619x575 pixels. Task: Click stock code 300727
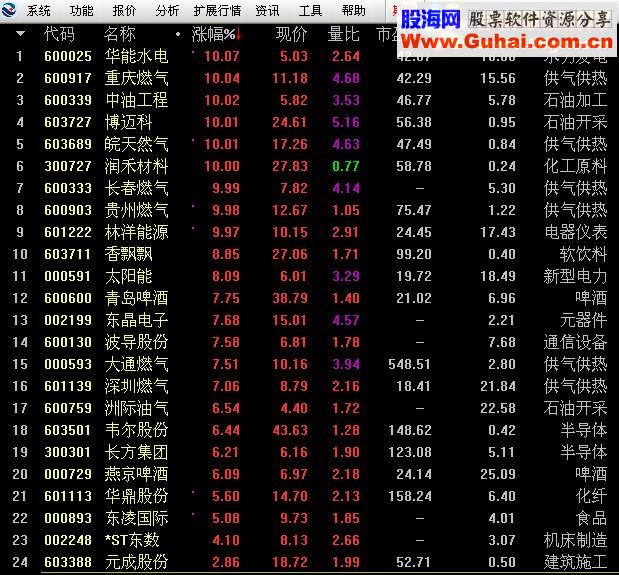point(68,166)
